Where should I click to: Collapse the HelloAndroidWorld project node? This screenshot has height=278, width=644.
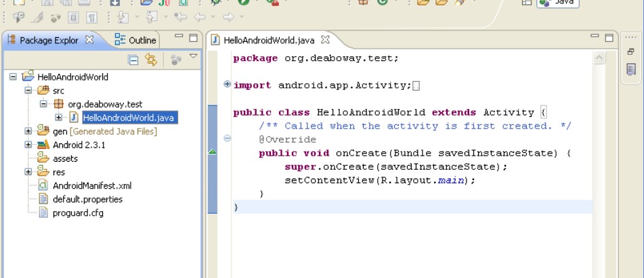pos(13,76)
